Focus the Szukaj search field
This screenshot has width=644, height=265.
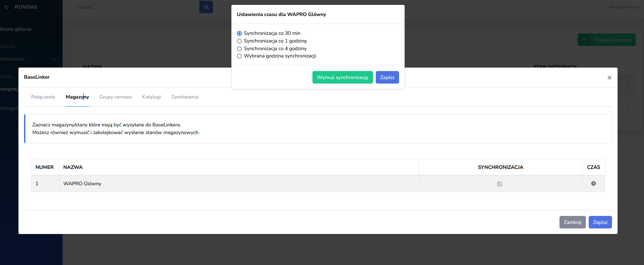coord(136,7)
